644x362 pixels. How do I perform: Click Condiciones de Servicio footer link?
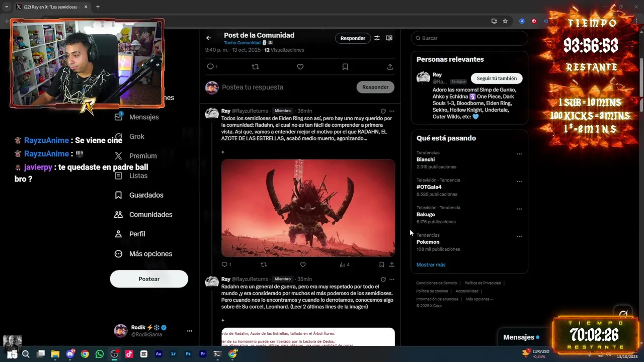click(x=437, y=283)
